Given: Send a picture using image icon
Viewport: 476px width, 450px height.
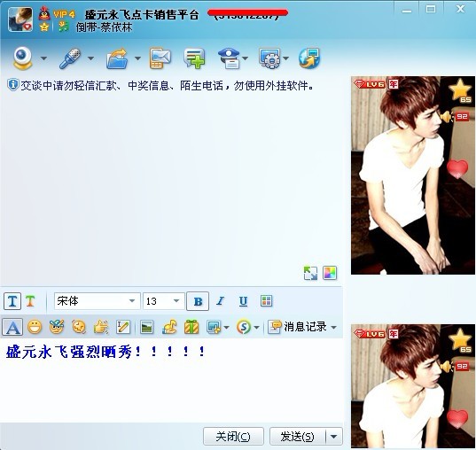Looking at the screenshot, I should pos(147,327).
